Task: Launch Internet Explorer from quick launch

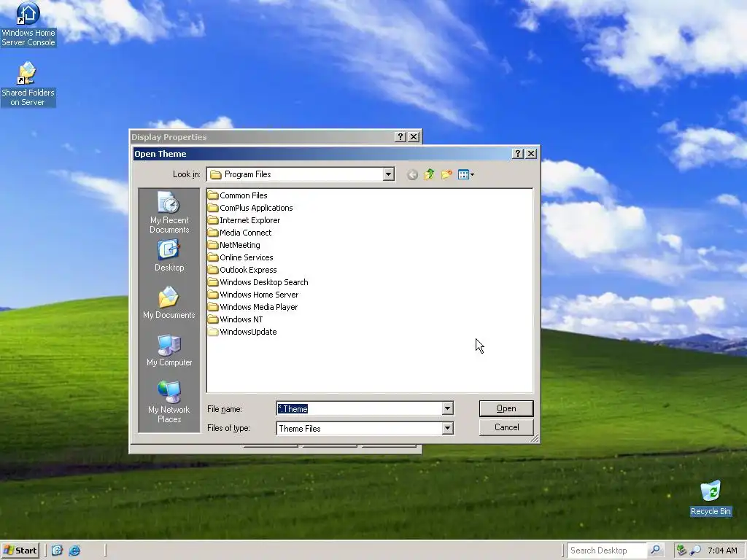Action: tap(75, 551)
